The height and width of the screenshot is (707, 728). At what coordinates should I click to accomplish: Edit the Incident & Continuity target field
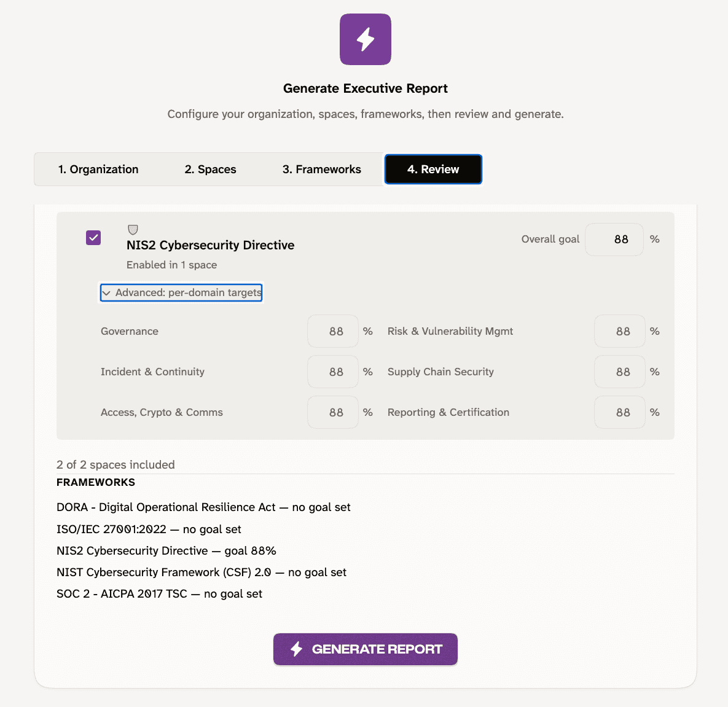333,372
